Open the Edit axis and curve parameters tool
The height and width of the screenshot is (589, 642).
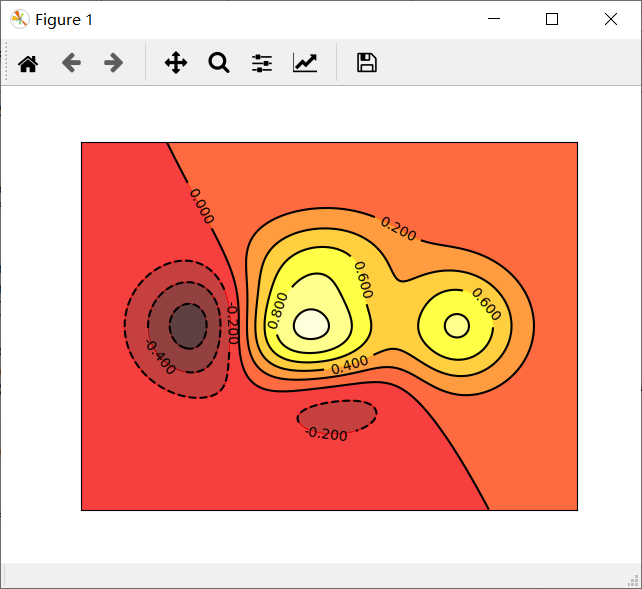coord(305,63)
